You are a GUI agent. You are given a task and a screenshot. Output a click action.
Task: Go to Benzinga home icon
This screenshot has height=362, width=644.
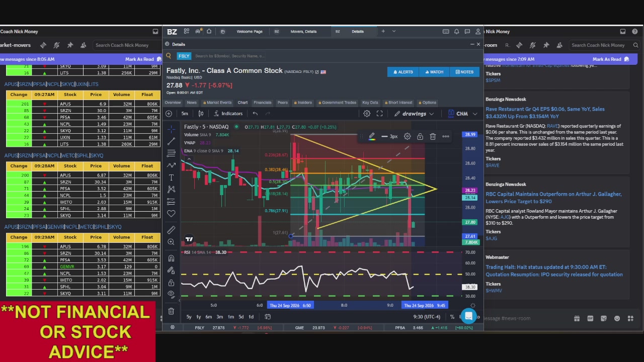(x=209, y=31)
